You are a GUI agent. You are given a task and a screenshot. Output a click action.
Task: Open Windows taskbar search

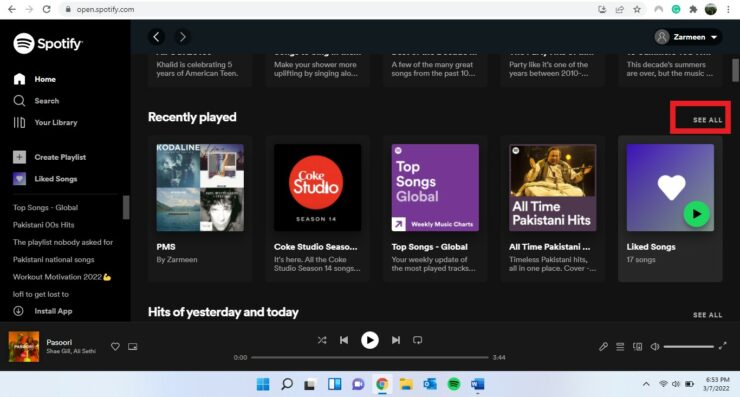(286, 384)
